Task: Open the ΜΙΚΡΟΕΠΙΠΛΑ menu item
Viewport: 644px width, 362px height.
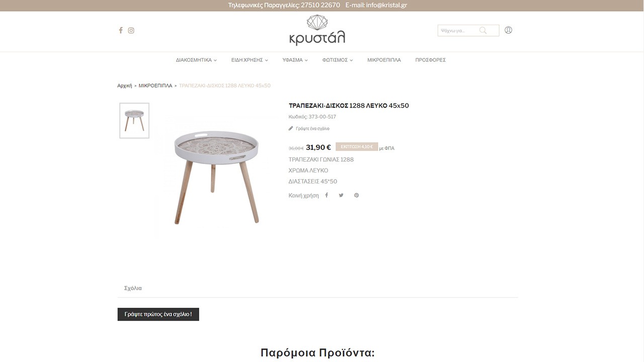Action: (x=384, y=60)
